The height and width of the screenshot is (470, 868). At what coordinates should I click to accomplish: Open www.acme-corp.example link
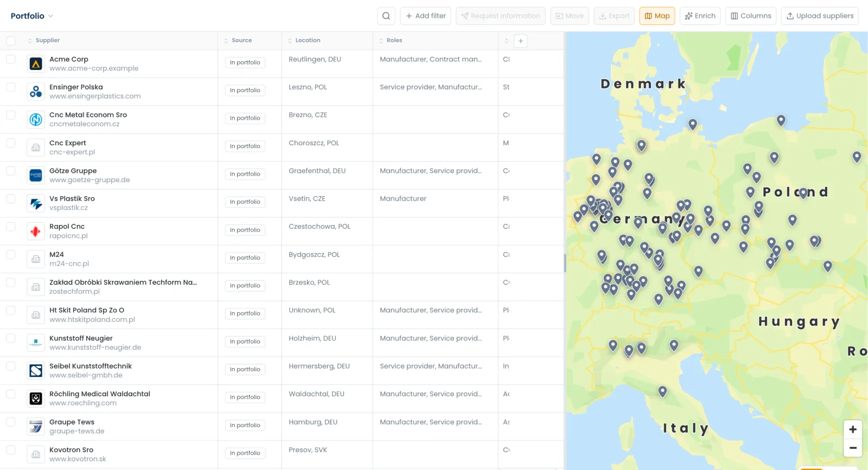pyautogui.click(x=94, y=68)
